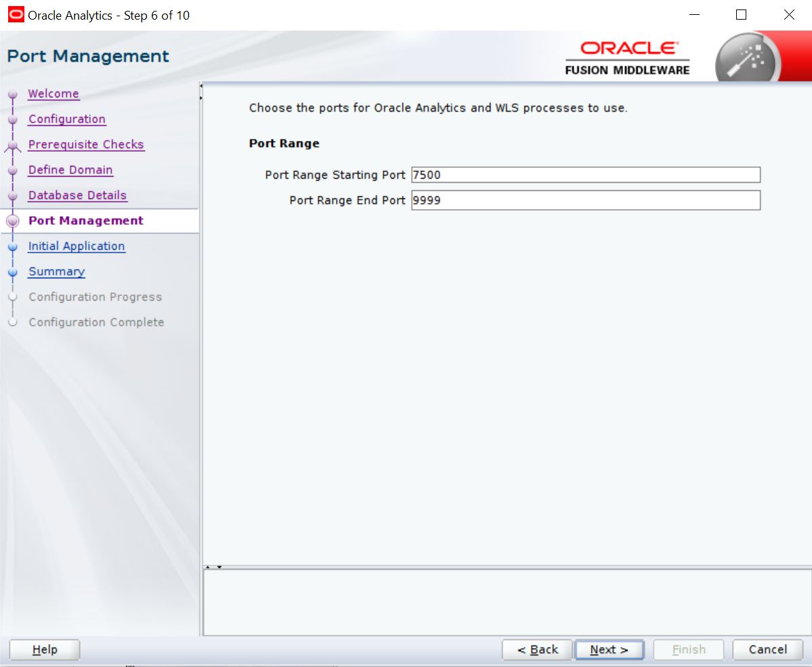Click the Port Management current-step node icon
Viewport: 812px width, 667px height.
pyautogui.click(x=13, y=221)
